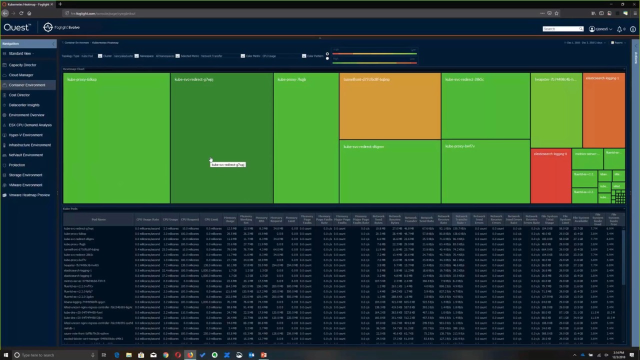Open Infrastructure Environment in the navigation panel
The height and width of the screenshot is (360, 640).
pos(30,145)
